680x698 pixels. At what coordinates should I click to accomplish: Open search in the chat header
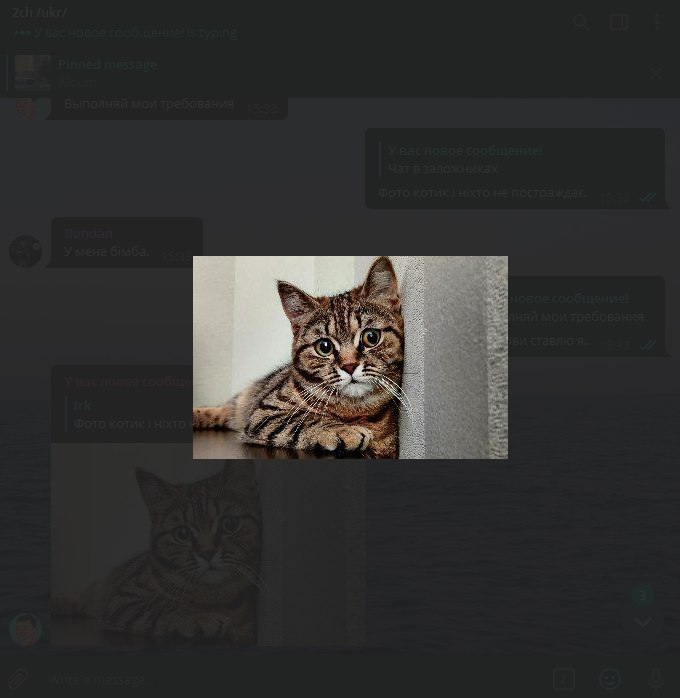point(581,21)
